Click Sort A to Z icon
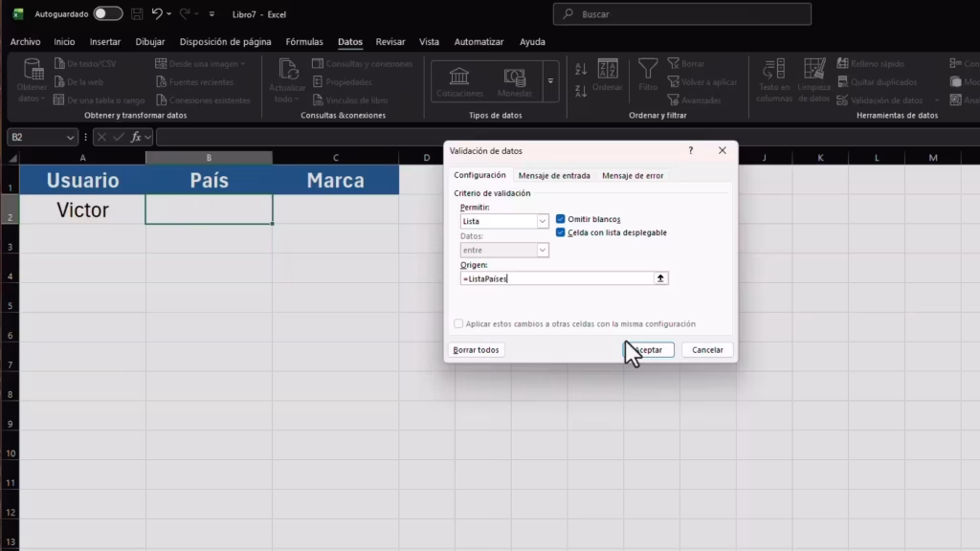Screen dimensions: 980x551 click(581, 69)
